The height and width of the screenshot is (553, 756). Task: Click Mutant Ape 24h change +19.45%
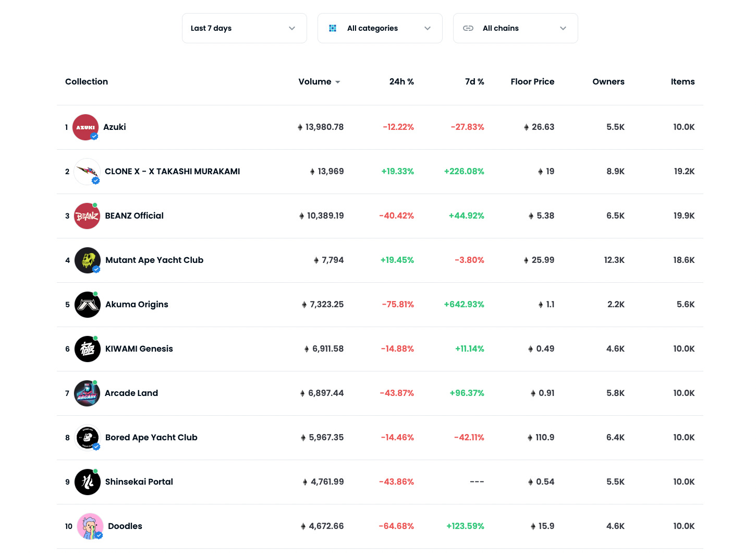[397, 260]
